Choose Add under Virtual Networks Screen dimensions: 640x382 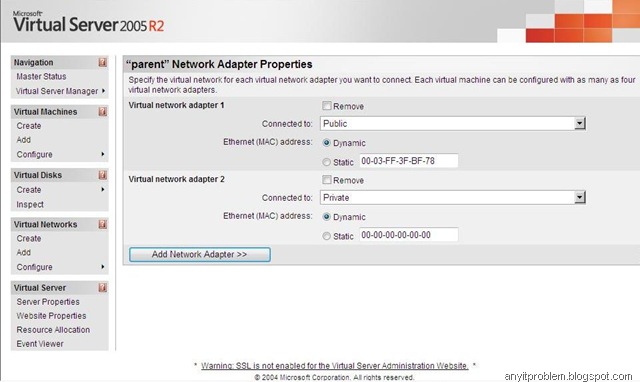pos(24,253)
